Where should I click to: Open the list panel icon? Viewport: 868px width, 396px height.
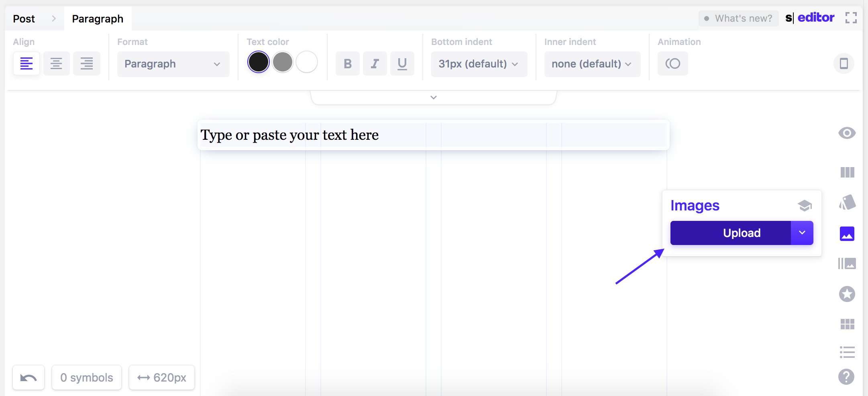coord(847,352)
